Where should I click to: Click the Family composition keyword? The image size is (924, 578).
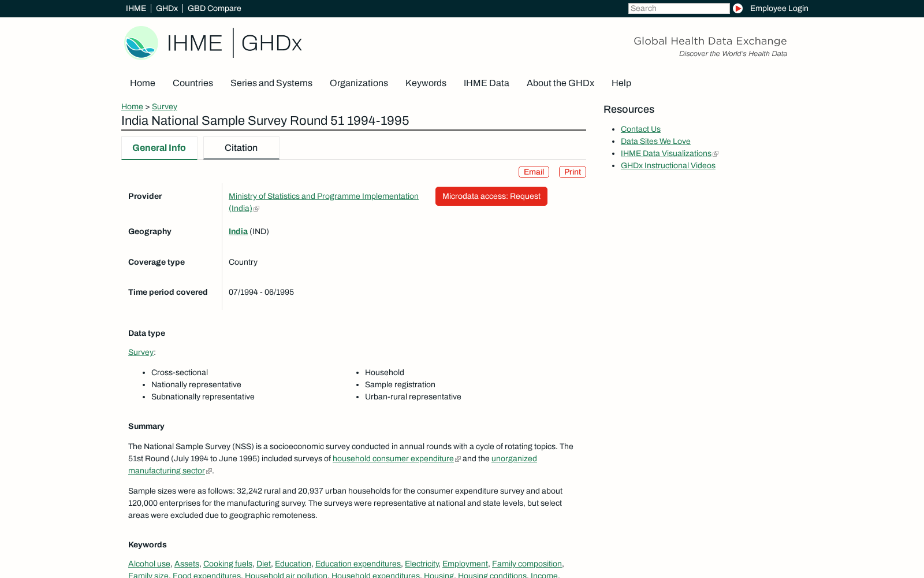(527, 564)
